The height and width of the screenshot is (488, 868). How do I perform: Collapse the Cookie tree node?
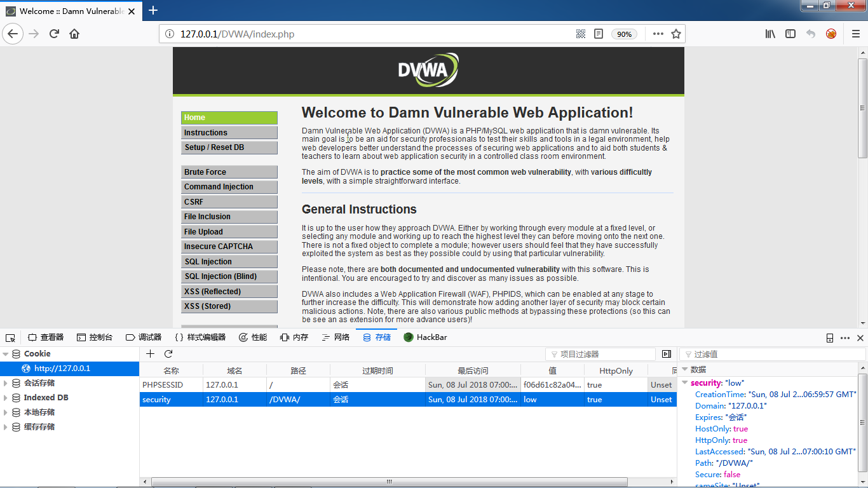(x=6, y=354)
